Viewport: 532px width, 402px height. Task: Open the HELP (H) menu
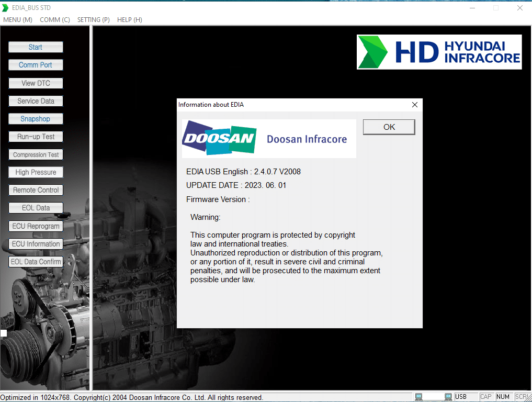(130, 20)
